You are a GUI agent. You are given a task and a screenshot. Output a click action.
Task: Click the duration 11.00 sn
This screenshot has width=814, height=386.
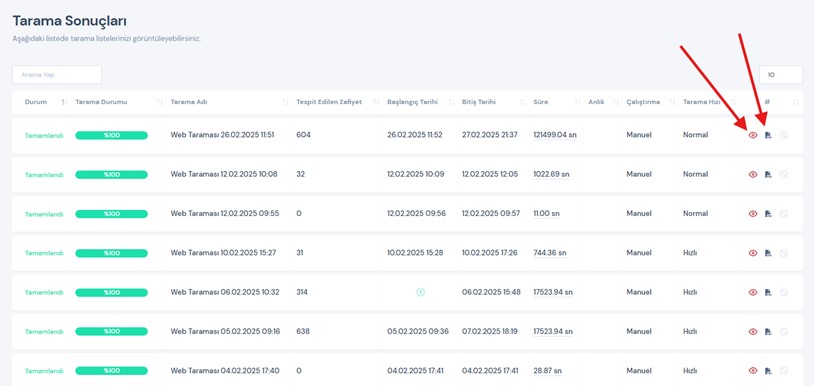(546, 214)
